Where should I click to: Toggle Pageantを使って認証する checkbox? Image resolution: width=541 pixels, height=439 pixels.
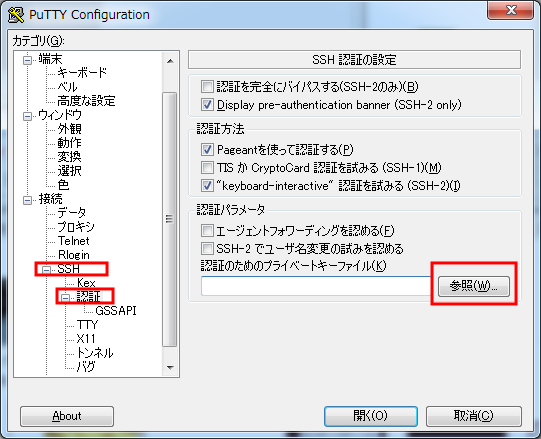click(207, 149)
